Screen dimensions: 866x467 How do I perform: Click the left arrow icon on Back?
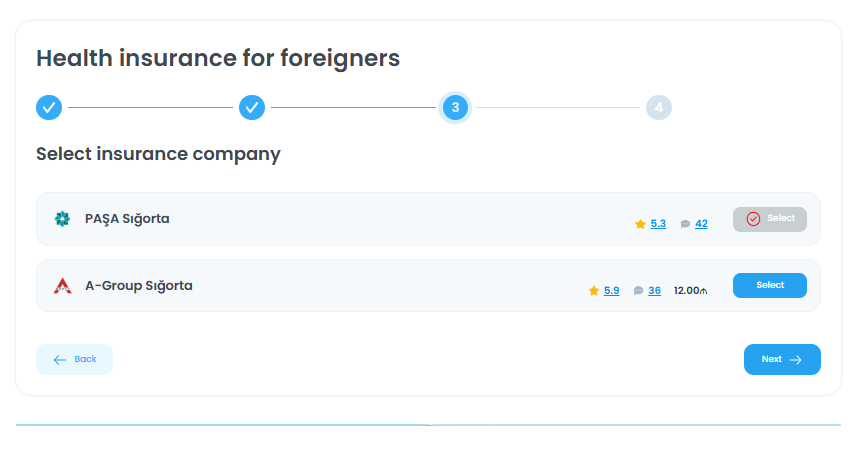coord(60,359)
